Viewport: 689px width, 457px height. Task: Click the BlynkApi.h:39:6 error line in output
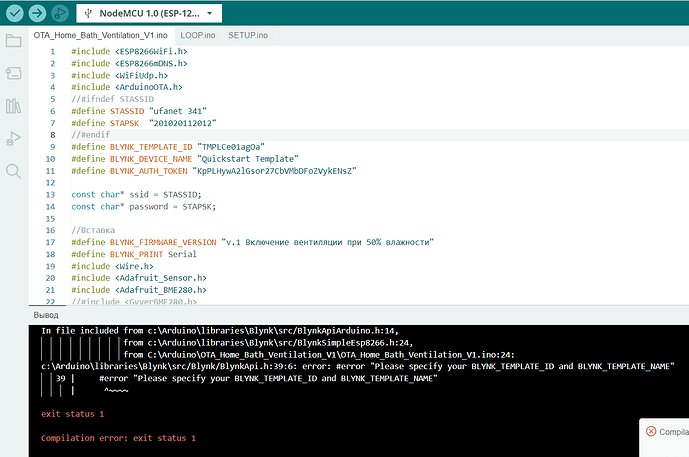(x=358, y=366)
